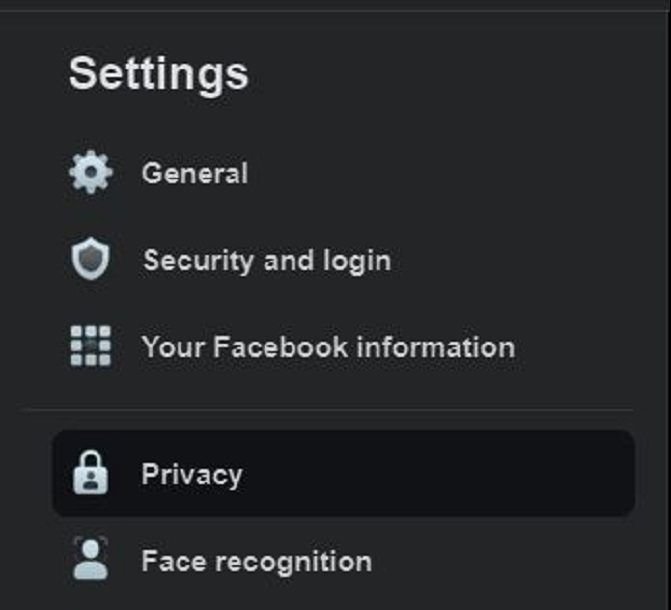Screen dimensions: 671x610
Task: Click the divider line above Privacy
Action: tap(328, 409)
